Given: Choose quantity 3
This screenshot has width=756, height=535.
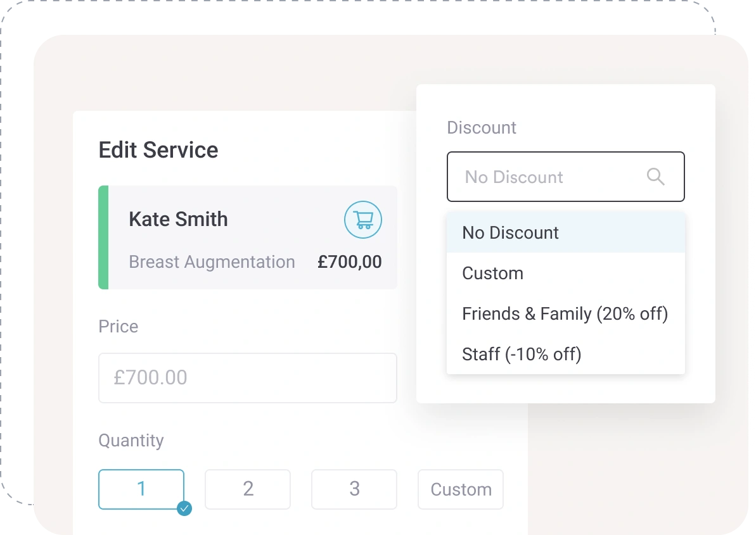Looking at the screenshot, I should point(354,489).
